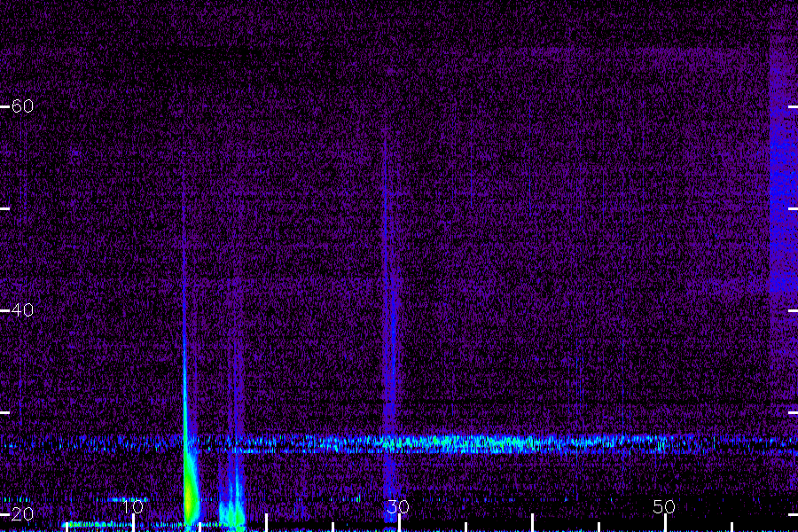Image resolution: width=798 pixels, height=532 pixels.
Task: Click the "60" frequency axis label
Action: coord(22,106)
